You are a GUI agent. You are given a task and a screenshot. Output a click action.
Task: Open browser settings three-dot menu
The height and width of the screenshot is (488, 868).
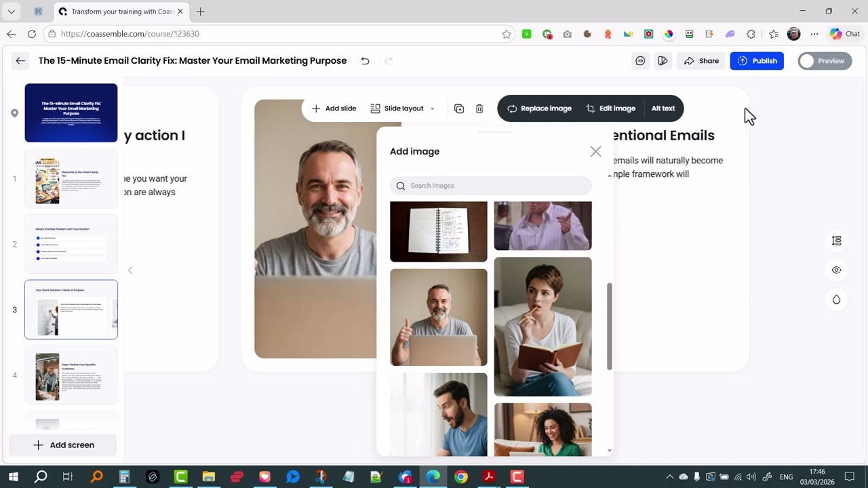click(814, 34)
